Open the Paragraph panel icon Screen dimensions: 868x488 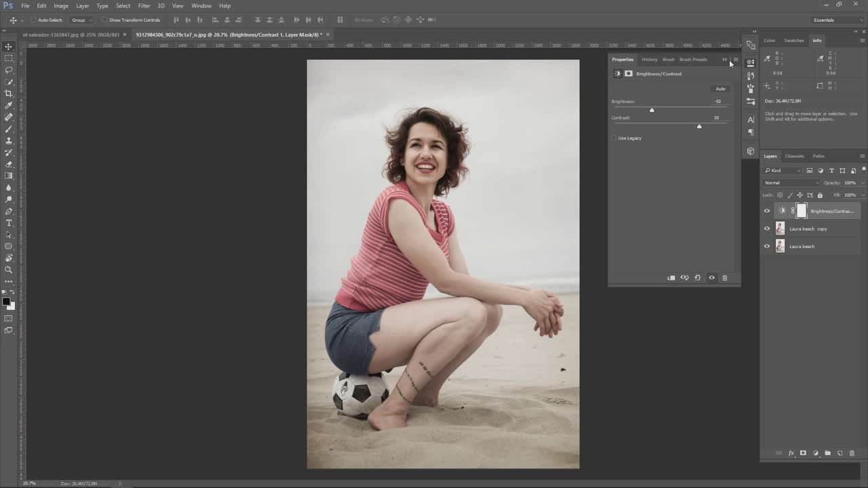click(x=751, y=132)
